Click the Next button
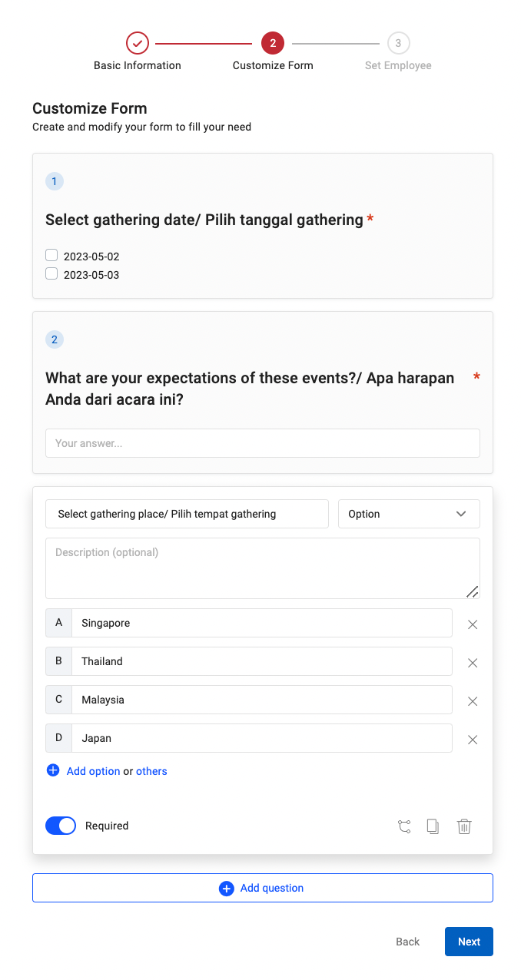521x980 pixels. click(x=469, y=941)
